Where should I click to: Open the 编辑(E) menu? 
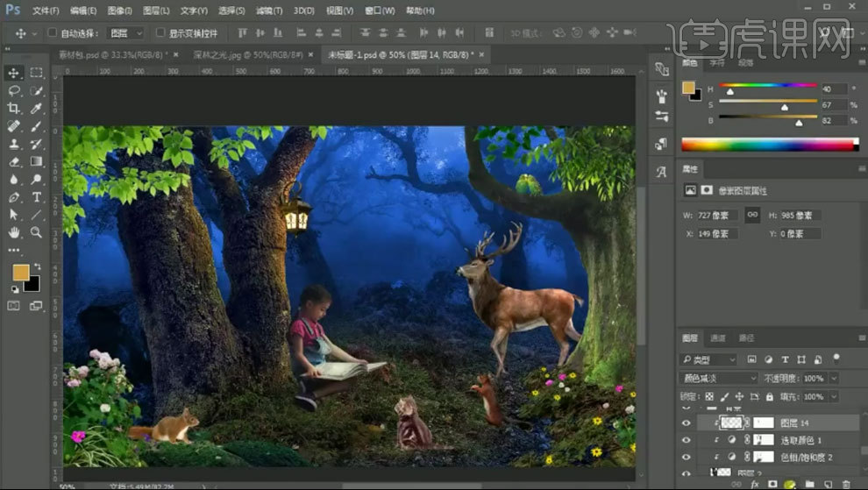click(x=83, y=11)
